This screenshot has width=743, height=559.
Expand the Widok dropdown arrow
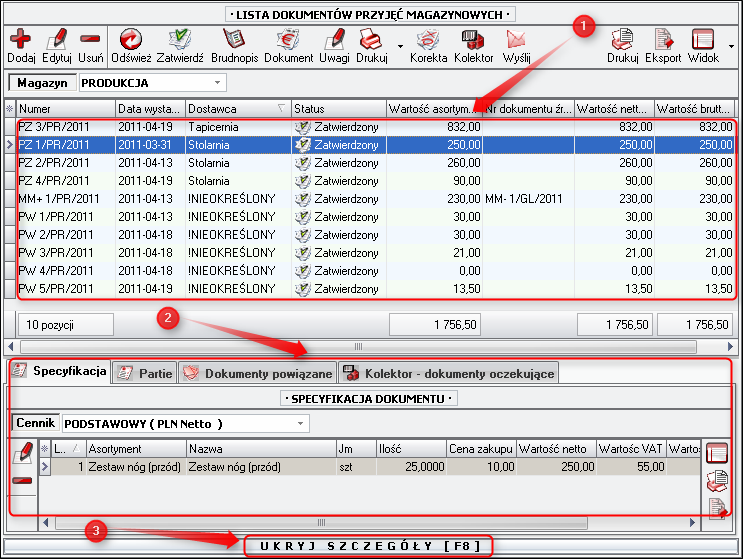click(x=730, y=46)
